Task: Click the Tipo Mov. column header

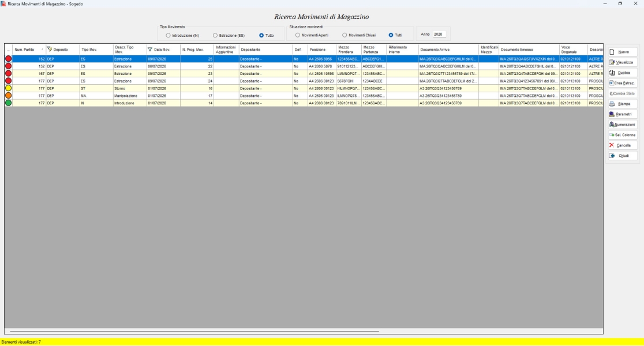Action: tap(96, 50)
